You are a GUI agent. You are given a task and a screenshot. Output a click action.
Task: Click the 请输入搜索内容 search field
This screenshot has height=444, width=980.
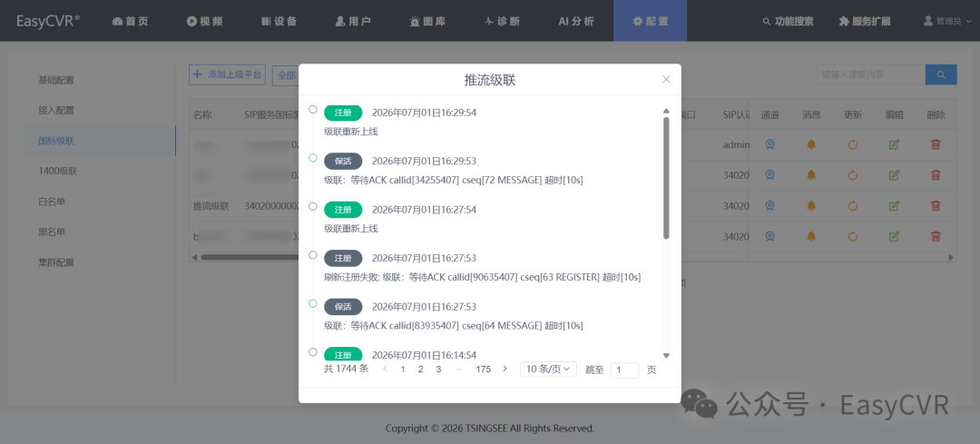click(870, 74)
